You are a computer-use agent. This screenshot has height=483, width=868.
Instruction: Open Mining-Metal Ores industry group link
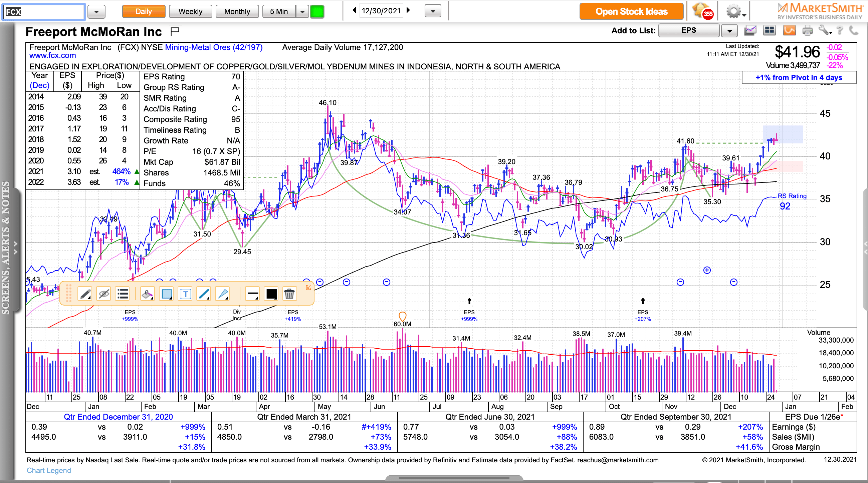(x=214, y=47)
